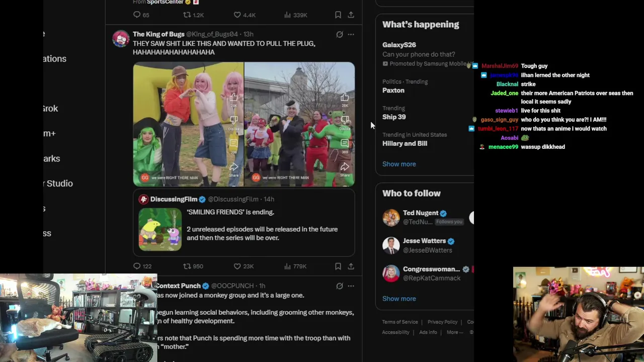Open The King of Bugs profile avatar

[x=121, y=39]
